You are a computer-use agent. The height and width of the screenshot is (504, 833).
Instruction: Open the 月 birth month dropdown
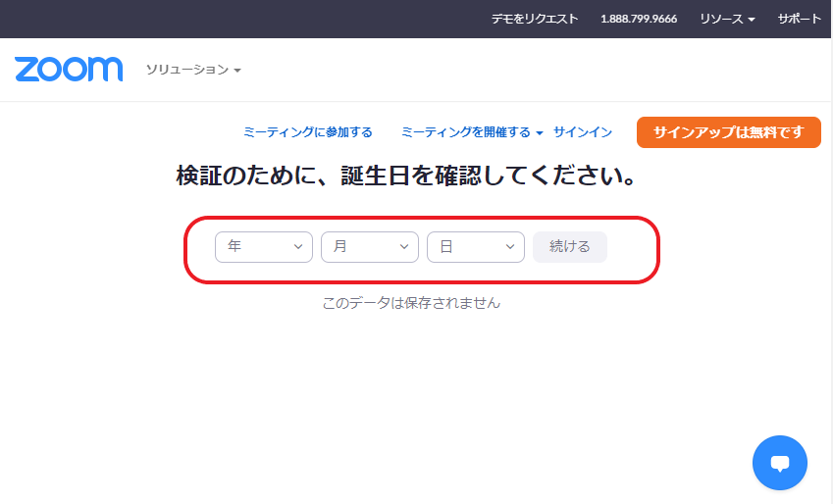369,247
